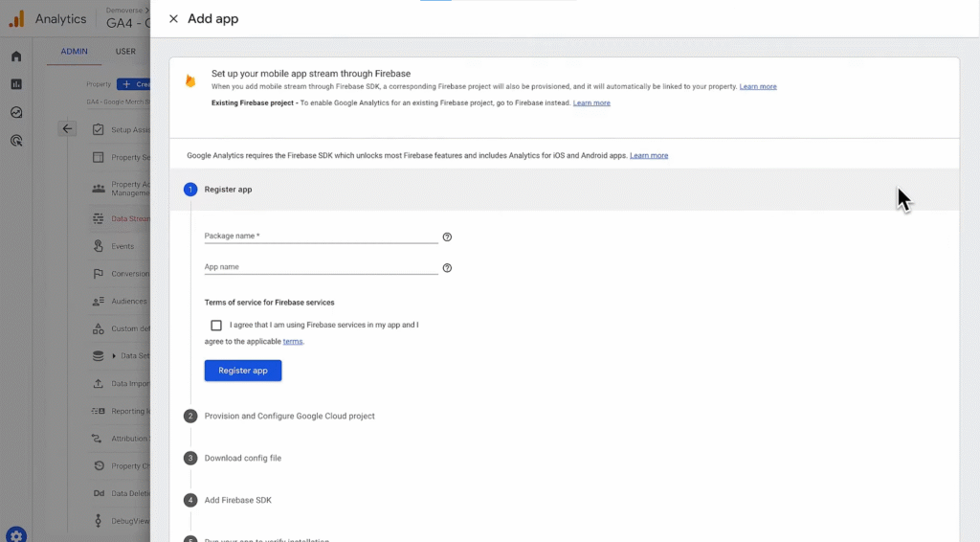980x542 pixels.
Task: Open Learn more link about Firebase SDK requirement
Action: coord(649,156)
